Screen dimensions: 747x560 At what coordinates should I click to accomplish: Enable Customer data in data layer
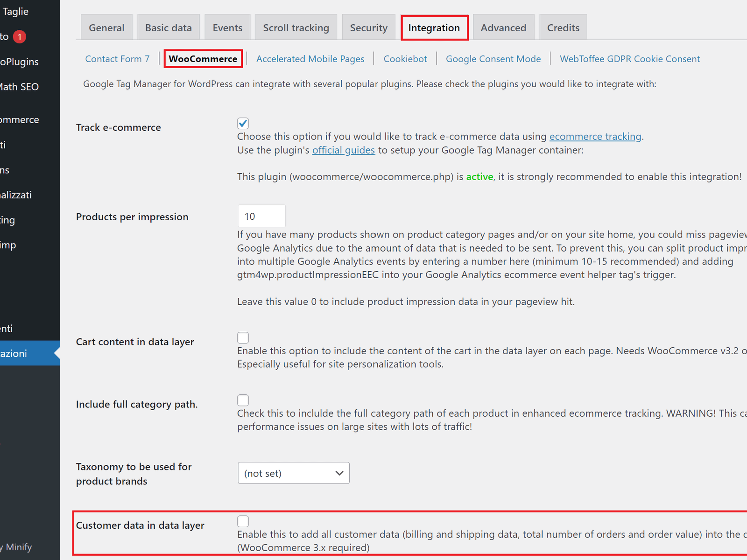coord(243,521)
